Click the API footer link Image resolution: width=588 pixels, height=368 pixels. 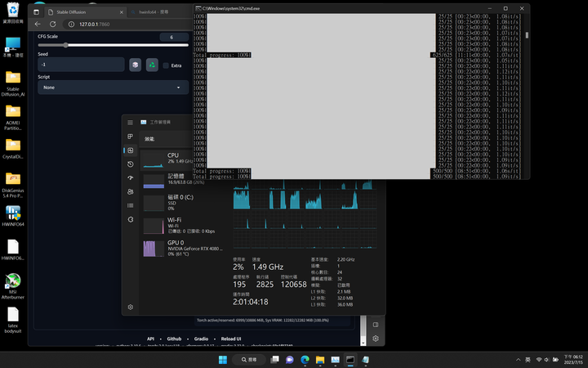tap(150, 339)
